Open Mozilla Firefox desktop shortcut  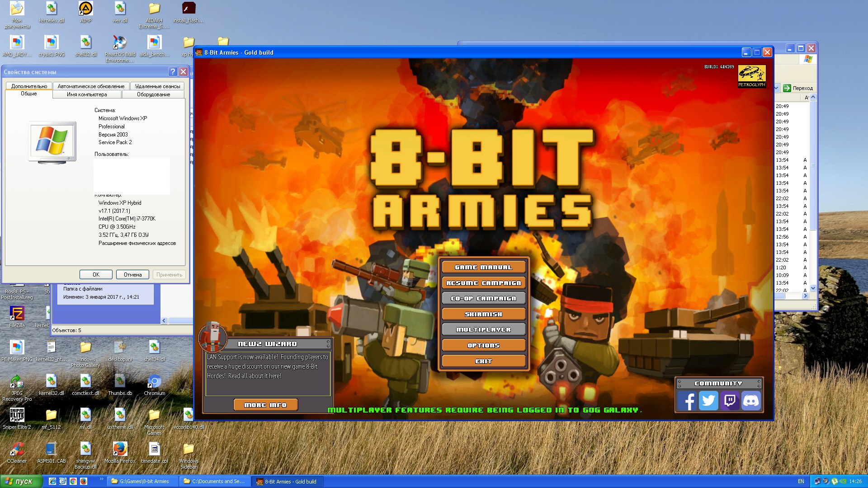coord(120,452)
